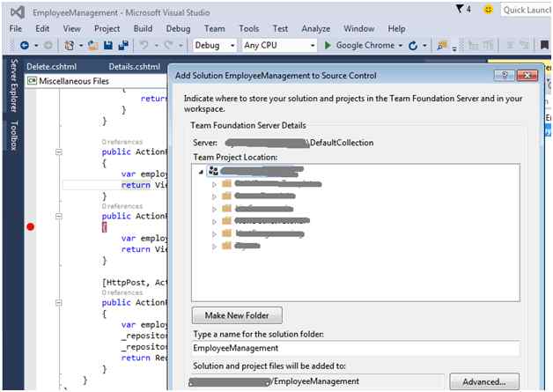This screenshot has height=392, width=553.
Task: Open the Tools menu
Action: [x=249, y=28]
